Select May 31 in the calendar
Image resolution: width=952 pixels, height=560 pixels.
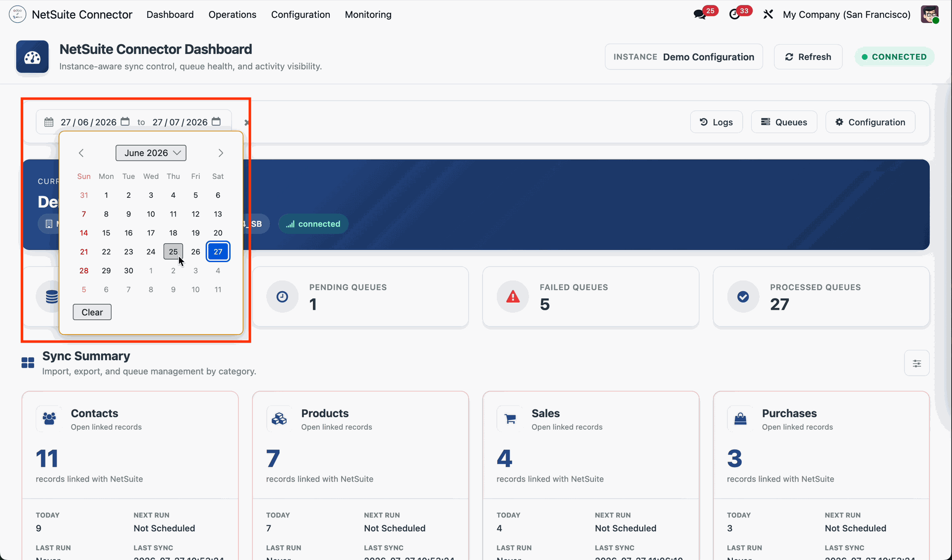pyautogui.click(x=84, y=195)
